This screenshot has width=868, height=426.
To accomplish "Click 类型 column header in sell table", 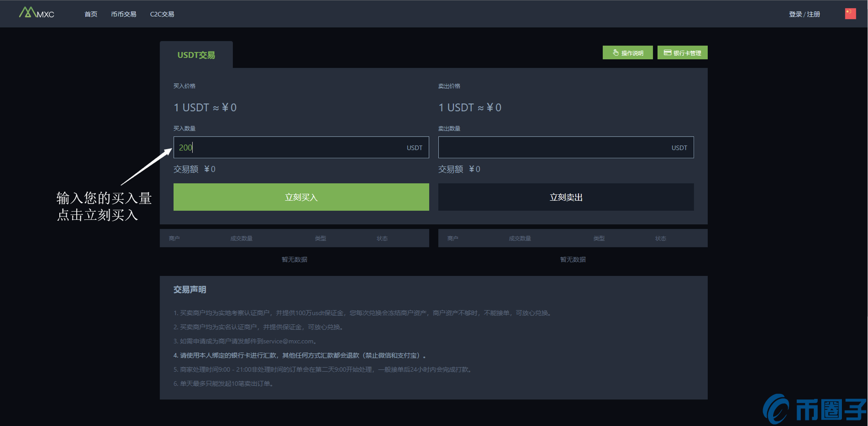I will click(598, 238).
